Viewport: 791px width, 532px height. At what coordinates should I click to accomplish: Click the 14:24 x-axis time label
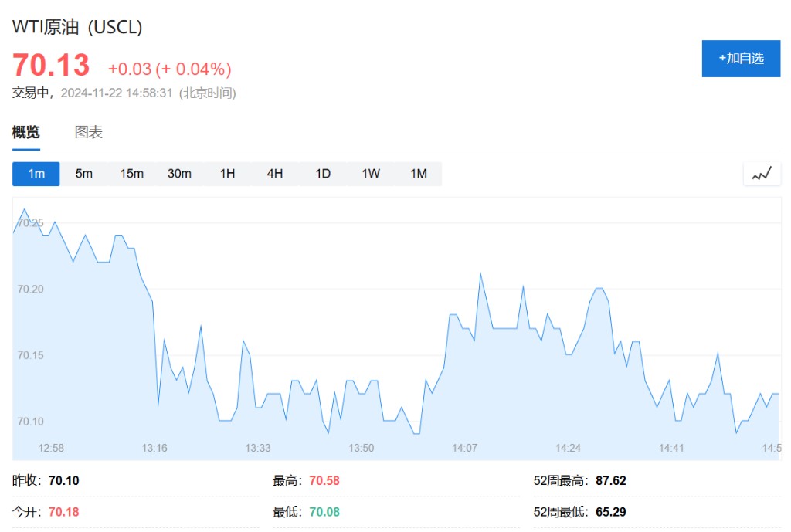pyautogui.click(x=568, y=448)
